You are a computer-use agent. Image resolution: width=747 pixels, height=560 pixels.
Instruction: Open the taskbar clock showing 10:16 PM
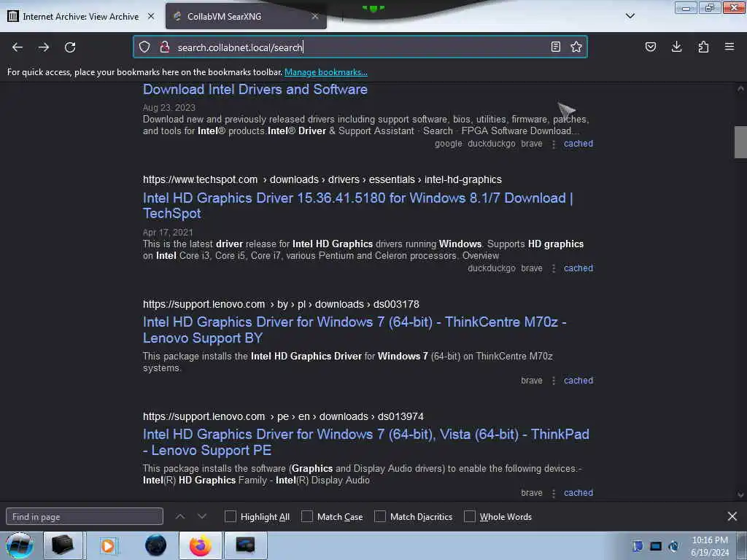click(x=710, y=546)
